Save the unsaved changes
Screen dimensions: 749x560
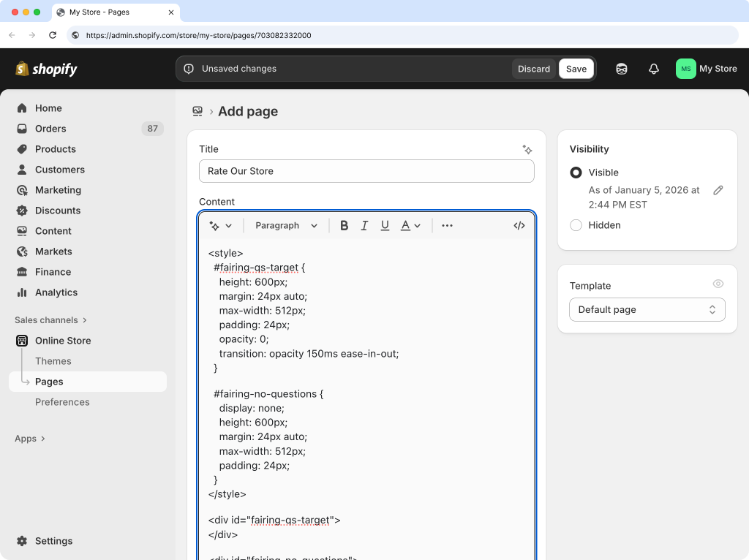[576, 69]
